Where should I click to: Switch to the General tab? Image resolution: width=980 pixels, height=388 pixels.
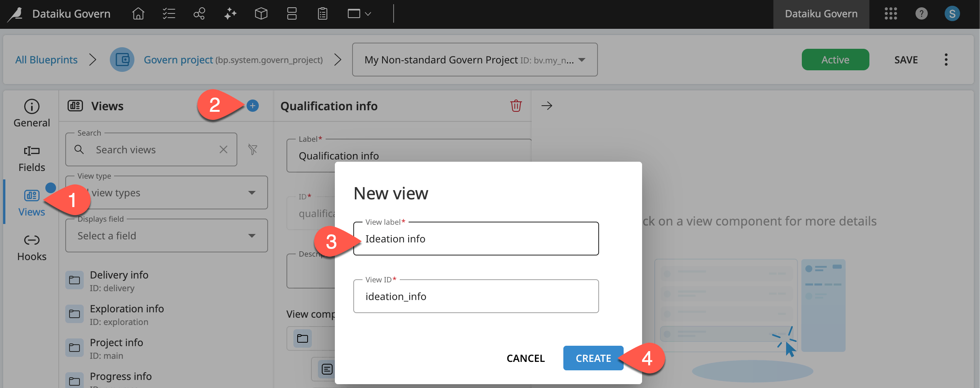[x=32, y=114]
